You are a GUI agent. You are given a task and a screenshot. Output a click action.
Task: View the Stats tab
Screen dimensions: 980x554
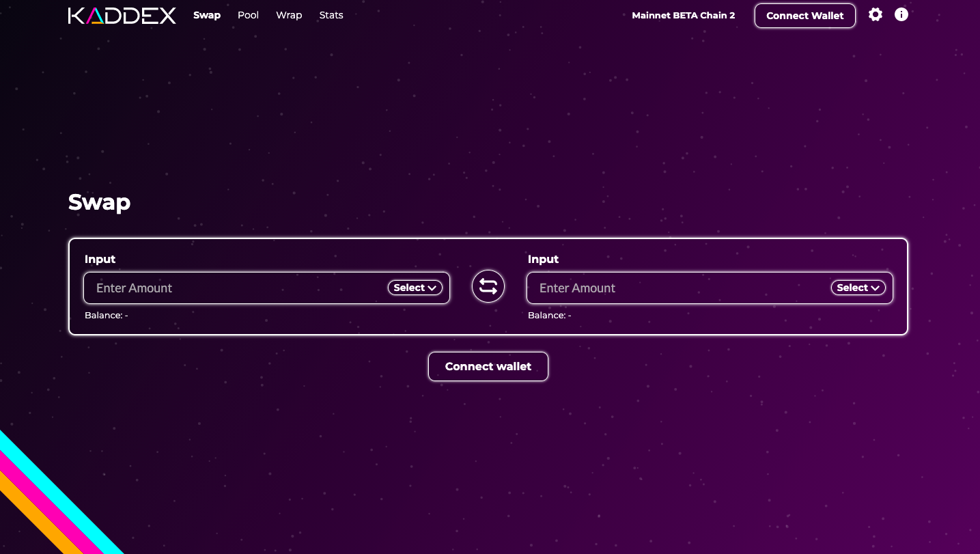click(x=331, y=15)
